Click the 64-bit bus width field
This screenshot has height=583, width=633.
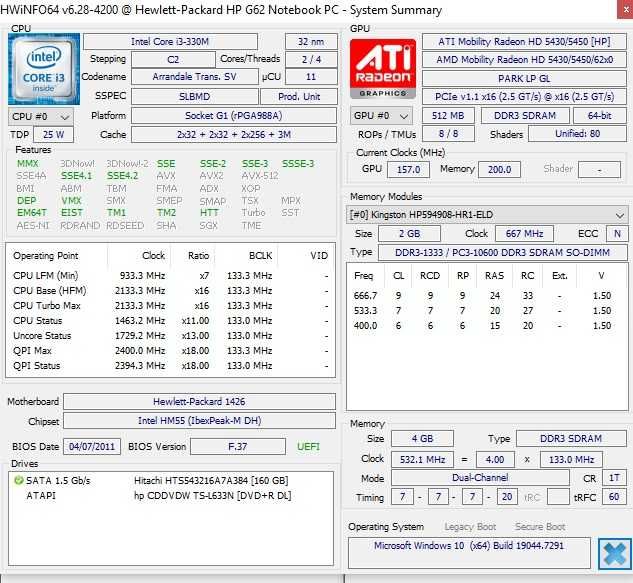click(600, 116)
